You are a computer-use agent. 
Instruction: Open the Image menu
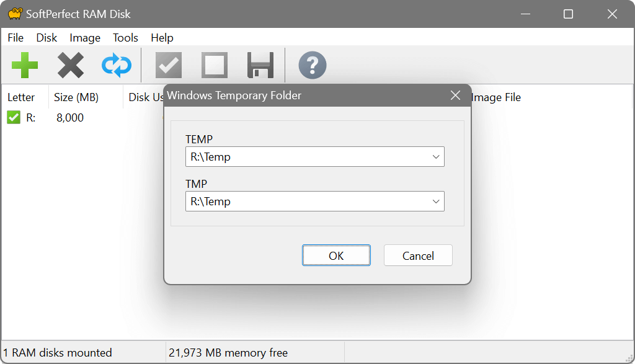(85, 38)
